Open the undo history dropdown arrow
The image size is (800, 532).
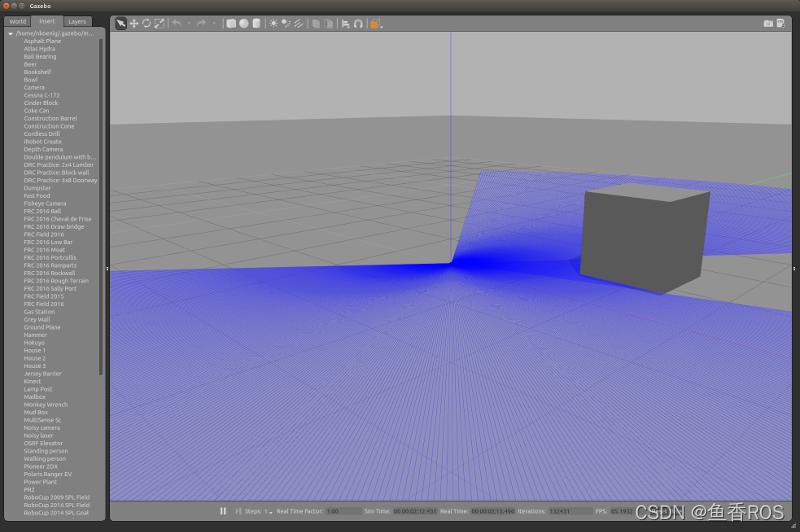[188, 23]
